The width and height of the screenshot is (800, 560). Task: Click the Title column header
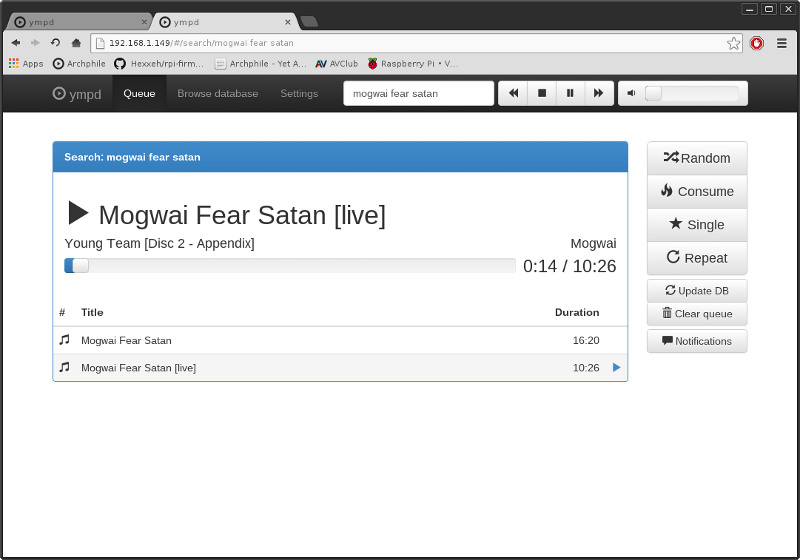[92, 312]
